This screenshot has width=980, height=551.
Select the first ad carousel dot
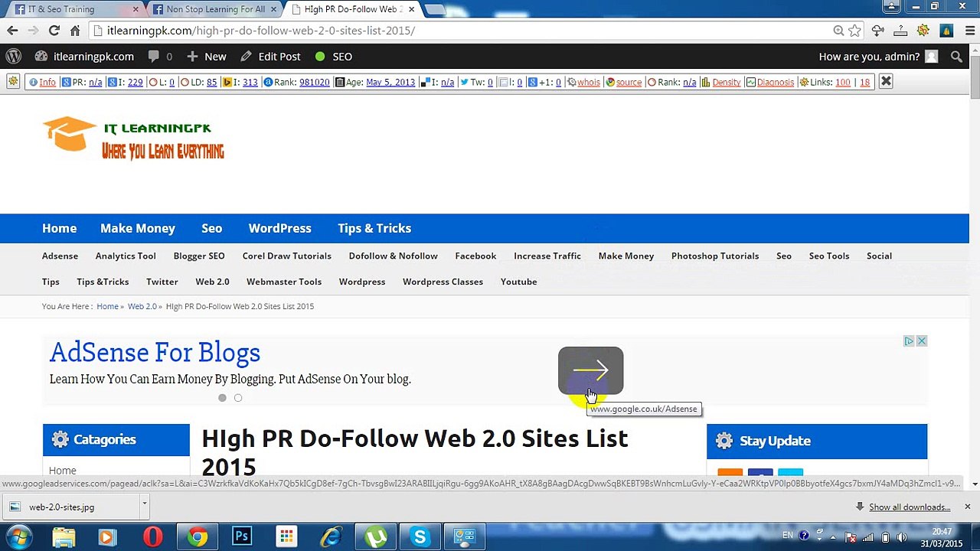pyautogui.click(x=222, y=398)
